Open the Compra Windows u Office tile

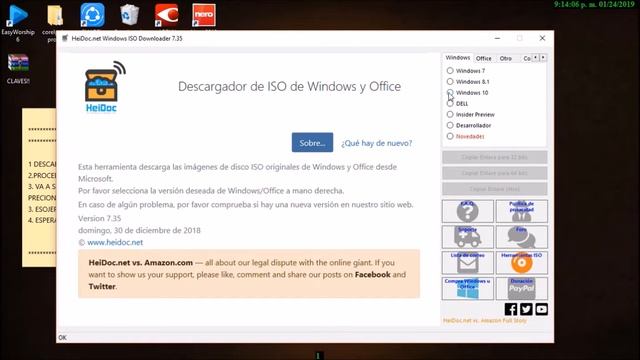[467, 289]
